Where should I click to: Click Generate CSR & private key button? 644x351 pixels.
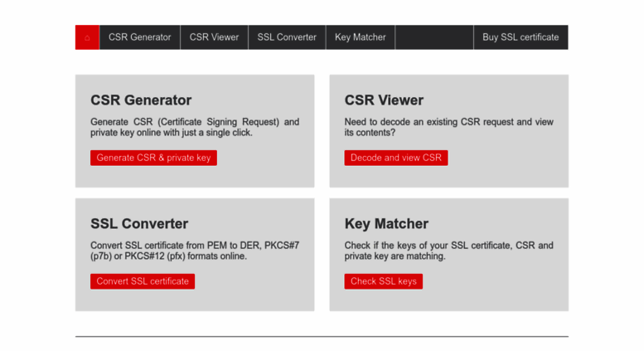[x=153, y=158]
